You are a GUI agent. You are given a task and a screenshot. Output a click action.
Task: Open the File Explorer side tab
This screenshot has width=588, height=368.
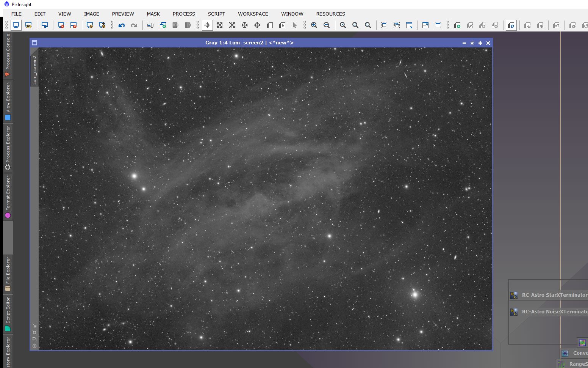8,274
